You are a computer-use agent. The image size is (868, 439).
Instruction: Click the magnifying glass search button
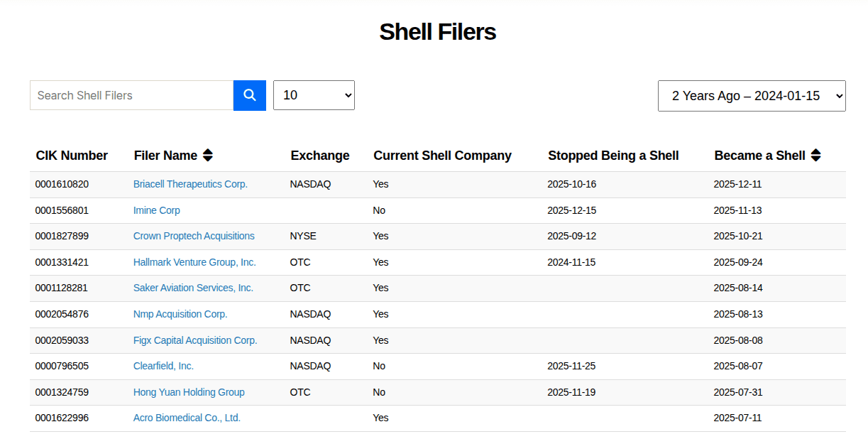pyautogui.click(x=249, y=95)
